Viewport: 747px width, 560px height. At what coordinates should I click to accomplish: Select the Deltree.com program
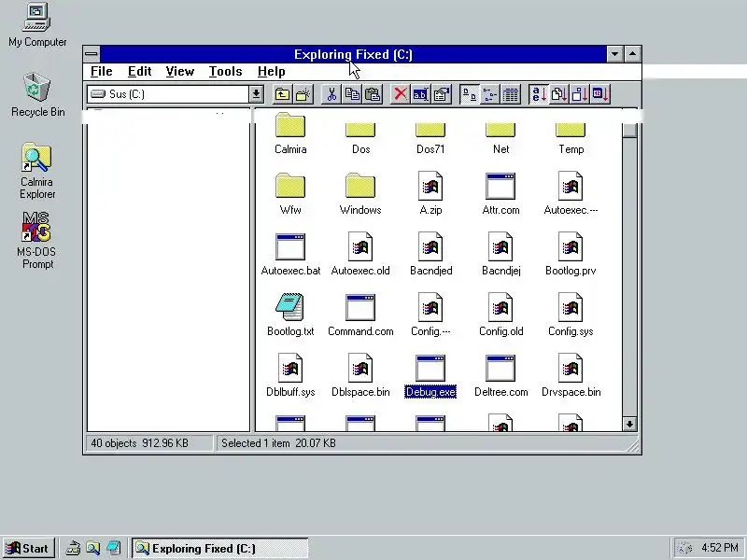pyautogui.click(x=500, y=376)
